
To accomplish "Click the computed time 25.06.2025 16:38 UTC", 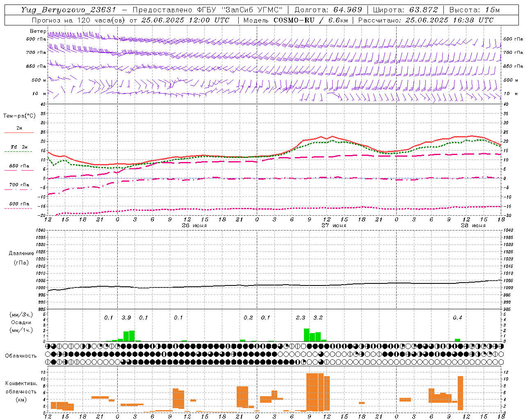I will click(449, 20).
